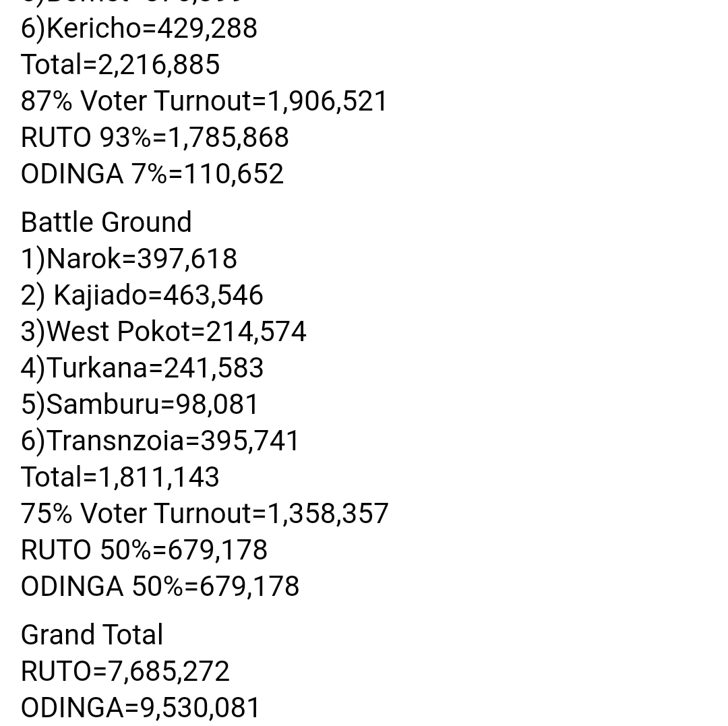Tap the Total=1,811,143 line
Screen dimensions: 728x726
(120, 477)
